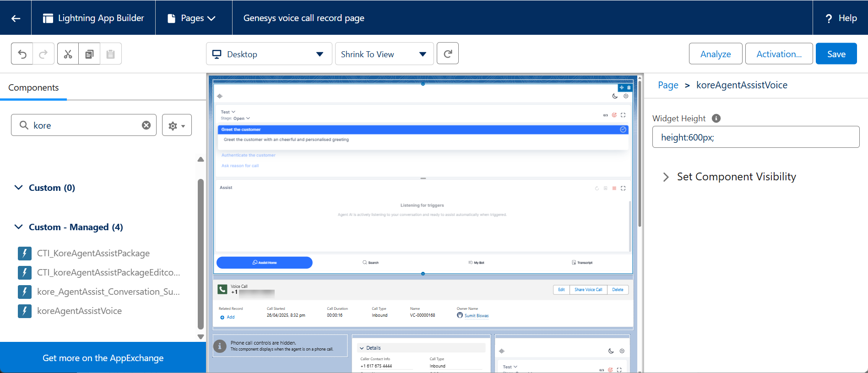Open the Shrink To View dropdown
This screenshot has width=868, height=373.
pyautogui.click(x=384, y=54)
